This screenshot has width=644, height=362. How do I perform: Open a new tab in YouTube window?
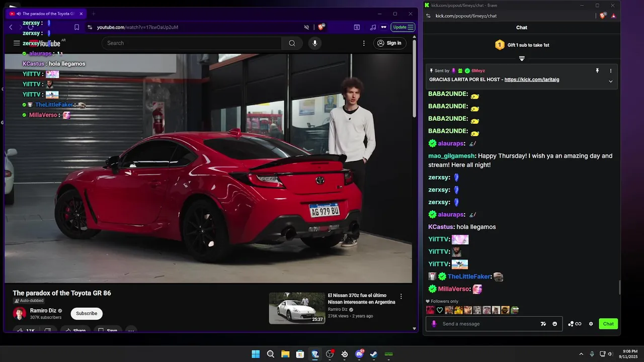(x=93, y=14)
